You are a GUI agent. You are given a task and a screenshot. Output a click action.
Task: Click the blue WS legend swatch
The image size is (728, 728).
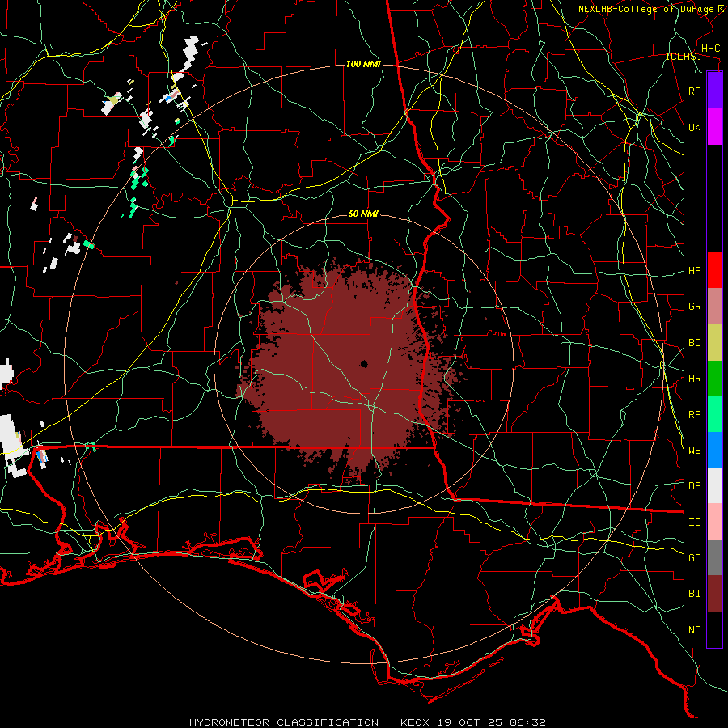(714, 450)
